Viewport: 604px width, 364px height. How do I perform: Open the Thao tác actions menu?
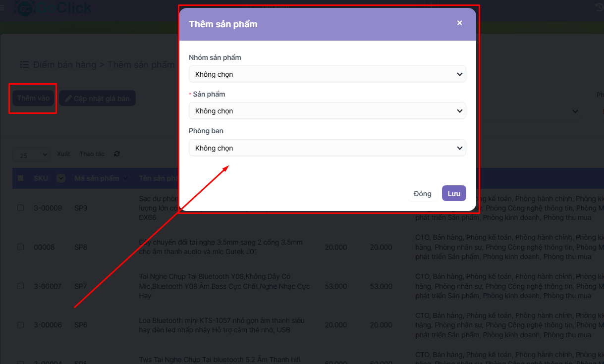[x=92, y=154]
